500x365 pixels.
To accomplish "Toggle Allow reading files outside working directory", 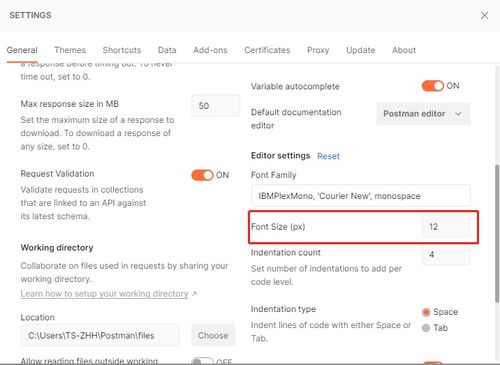I will point(202,361).
